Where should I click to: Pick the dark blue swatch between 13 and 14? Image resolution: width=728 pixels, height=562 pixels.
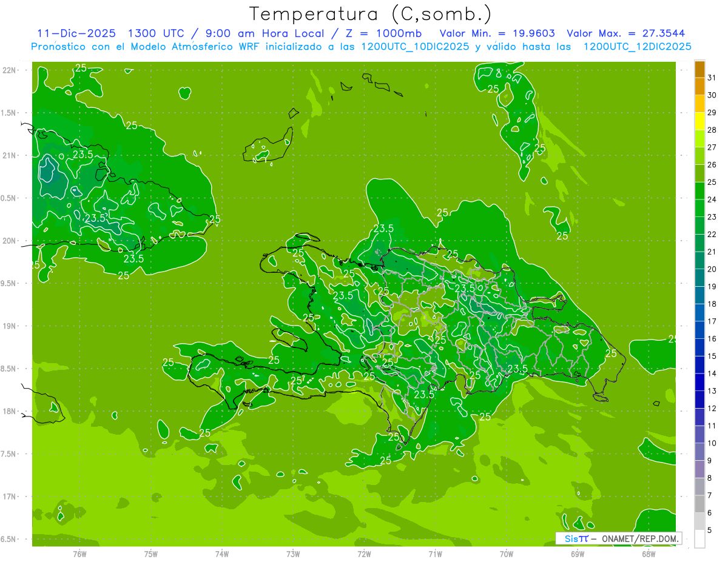[699, 382]
